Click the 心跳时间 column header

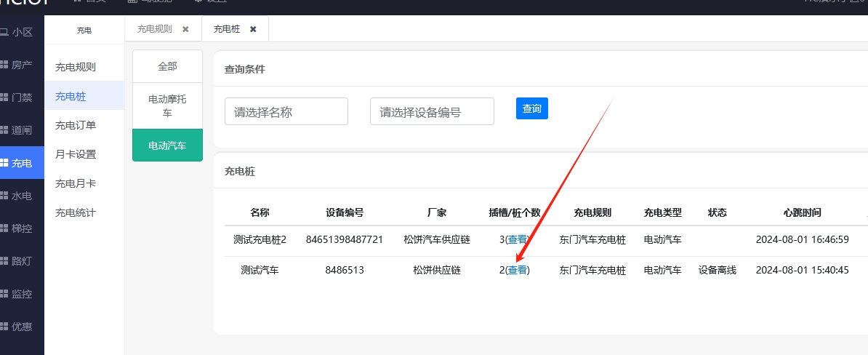[x=802, y=212]
